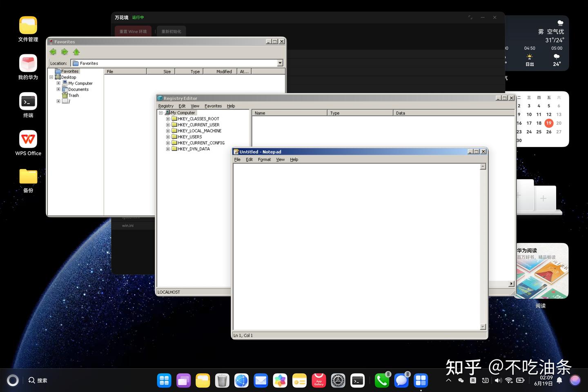Open the browser globe icon in dock
The image size is (588, 392).
[241, 381]
